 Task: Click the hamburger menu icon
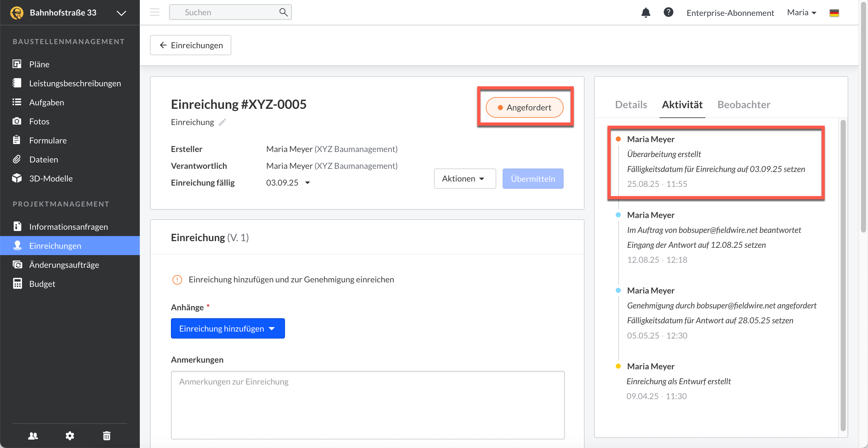point(155,12)
